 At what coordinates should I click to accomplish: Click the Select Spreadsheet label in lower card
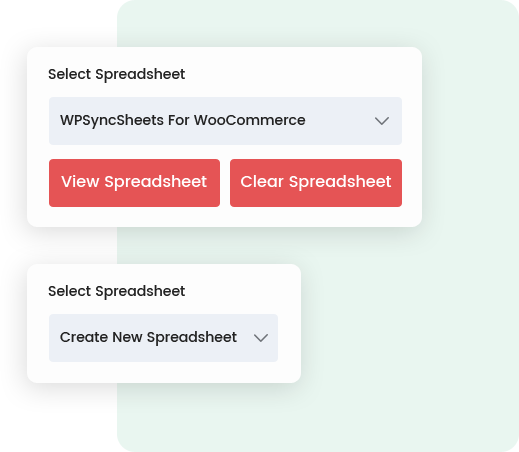click(x=117, y=291)
